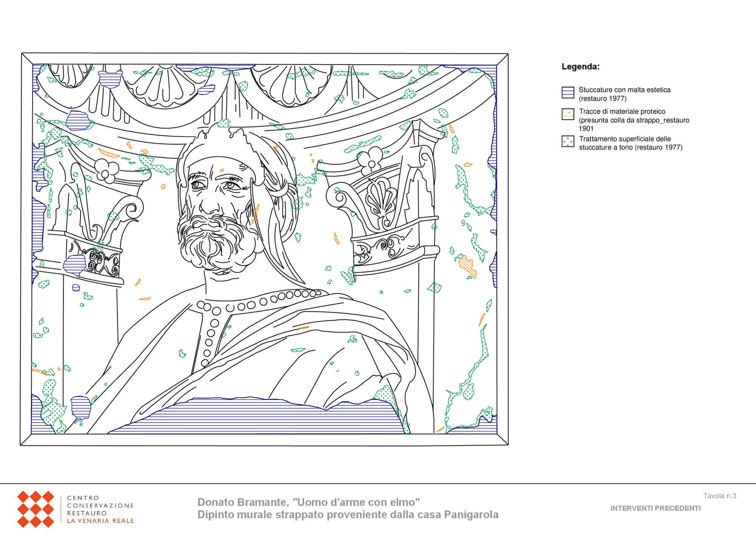Click the orange dashed proteico legend swatch
The width and height of the screenshot is (756, 534).
(568, 114)
